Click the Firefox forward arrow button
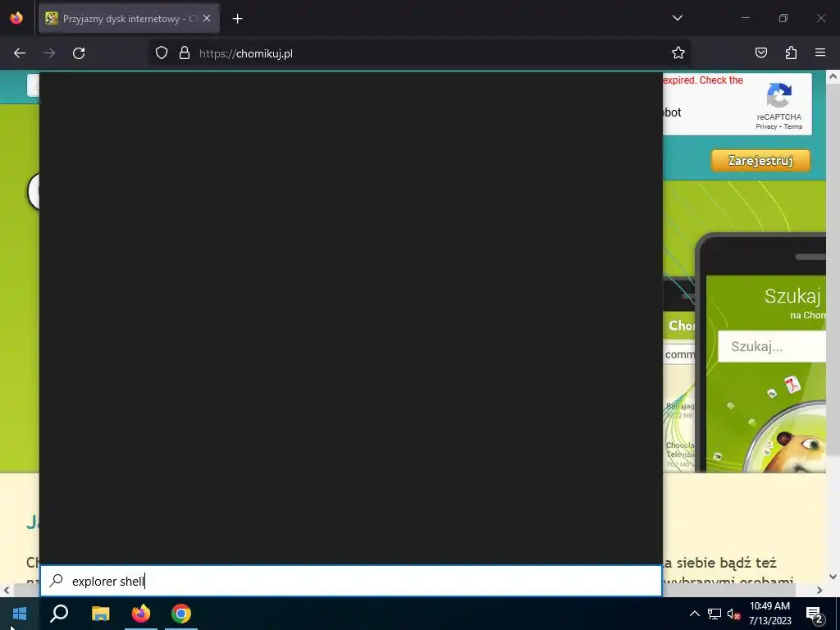 [49, 53]
